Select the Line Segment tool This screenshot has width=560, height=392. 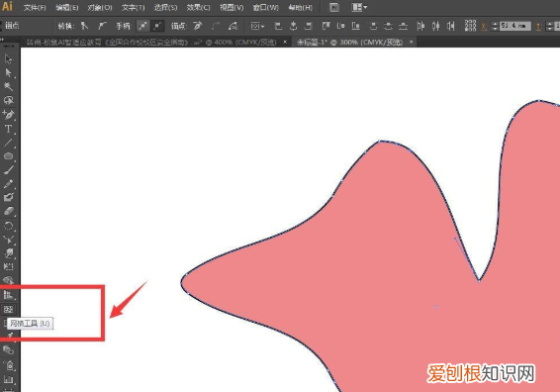[8, 143]
